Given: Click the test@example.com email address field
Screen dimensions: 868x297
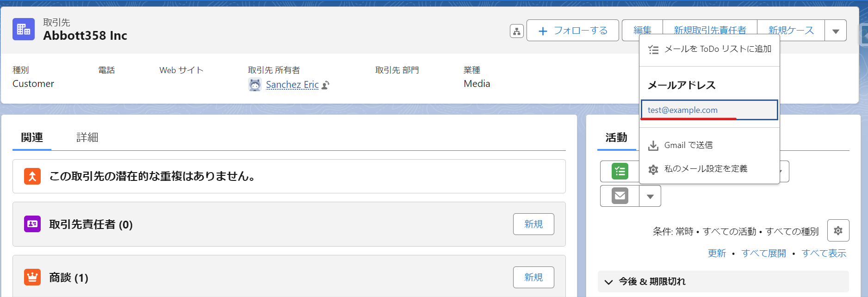Looking at the screenshot, I should [709, 110].
